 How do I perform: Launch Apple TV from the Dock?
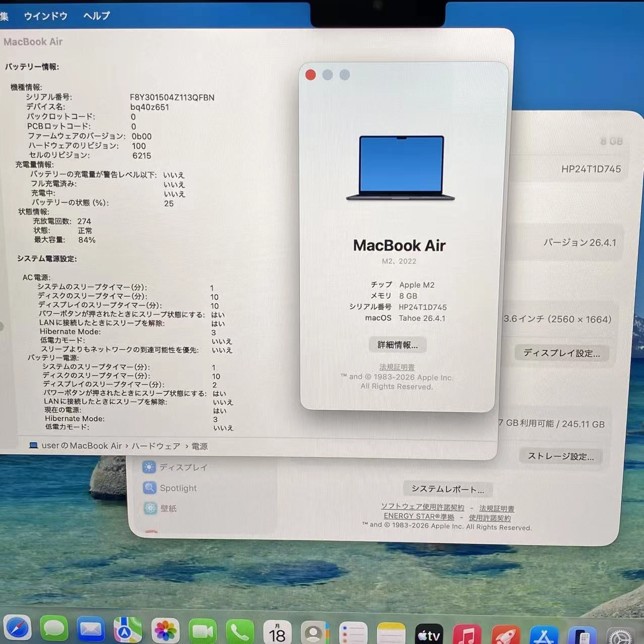coord(429,635)
